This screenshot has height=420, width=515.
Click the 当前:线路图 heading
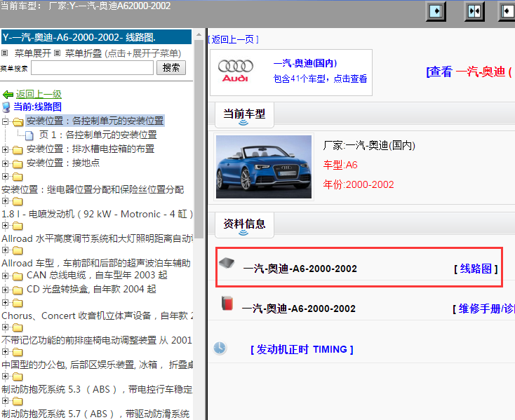click(37, 107)
